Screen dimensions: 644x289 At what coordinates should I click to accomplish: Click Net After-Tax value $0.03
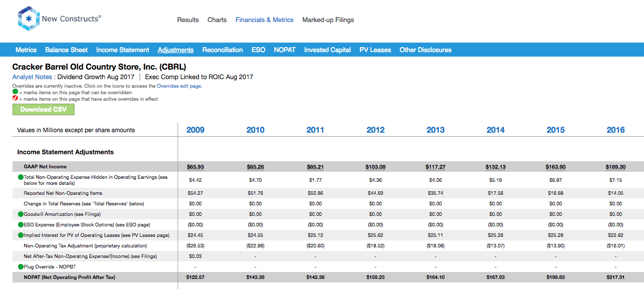[x=196, y=256]
